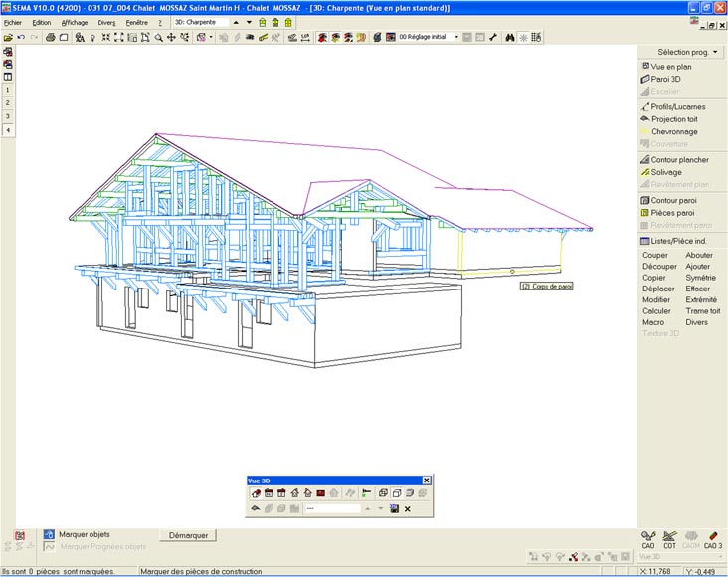Toggle hidden-line cube view in Vue 3D
This screenshot has width=728, height=577.
coord(397,493)
